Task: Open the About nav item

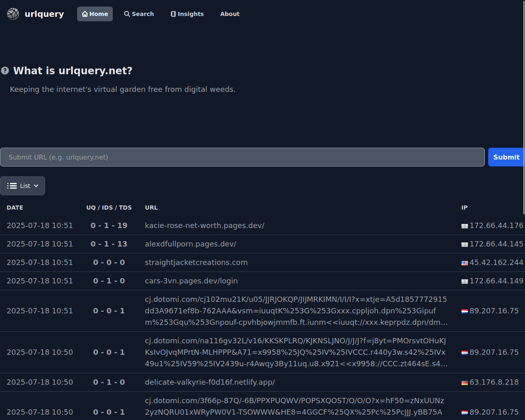Action: pyautogui.click(x=230, y=14)
